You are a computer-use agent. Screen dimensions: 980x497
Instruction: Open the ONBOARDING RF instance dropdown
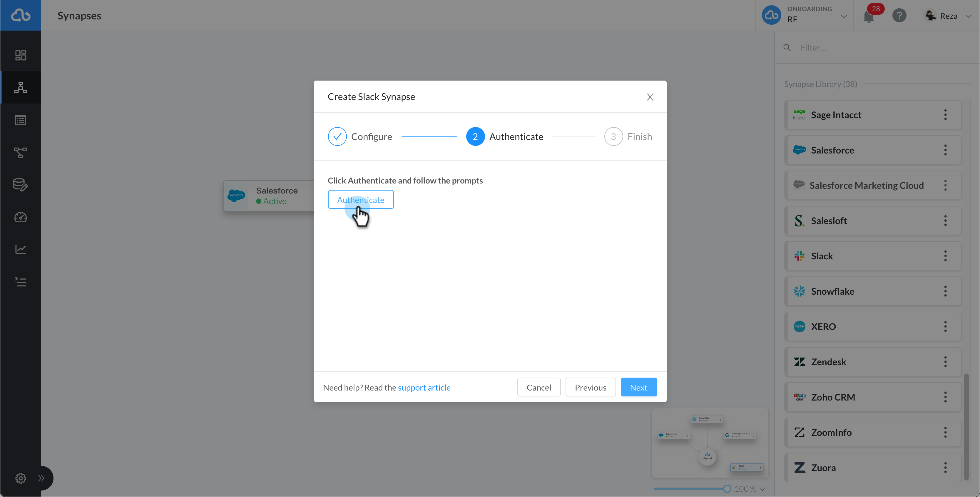[x=805, y=15]
